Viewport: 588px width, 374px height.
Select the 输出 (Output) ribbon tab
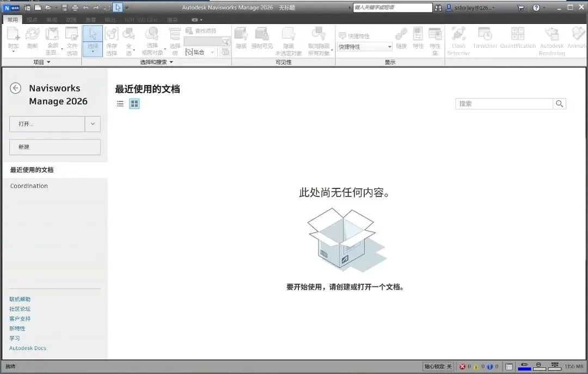110,20
